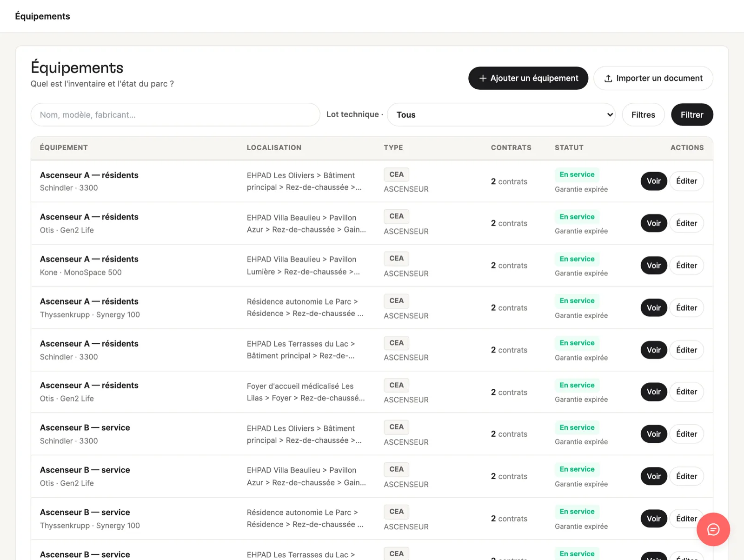This screenshot has height=560, width=744.
Task: View Ascenseur A Schindler at EHPAD Les Oliviers
Action: [x=654, y=181]
